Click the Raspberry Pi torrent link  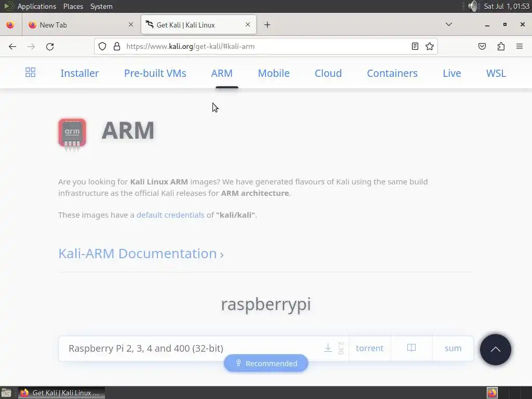(x=369, y=349)
